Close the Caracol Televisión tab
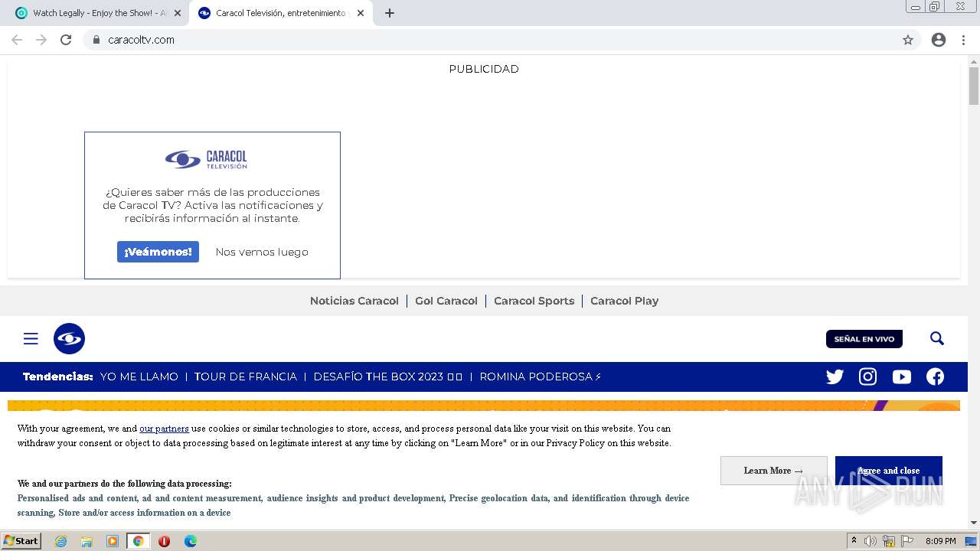Image resolution: width=980 pixels, height=551 pixels. [x=361, y=13]
